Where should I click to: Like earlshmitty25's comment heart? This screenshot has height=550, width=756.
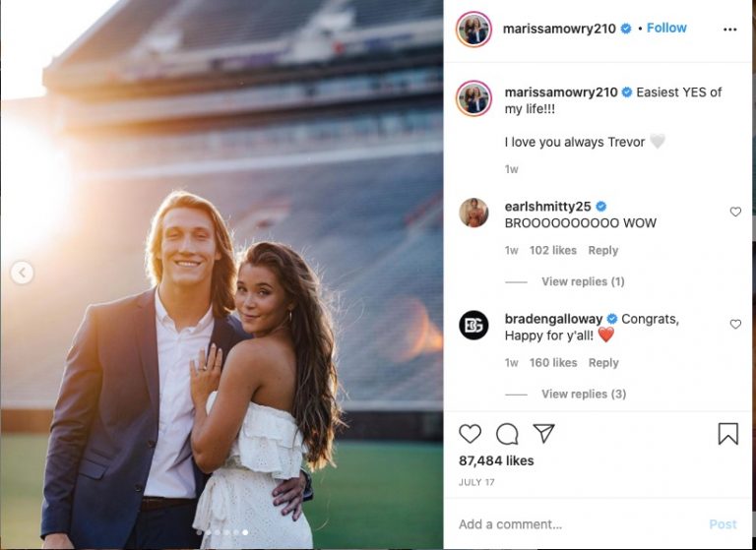[x=735, y=212]
